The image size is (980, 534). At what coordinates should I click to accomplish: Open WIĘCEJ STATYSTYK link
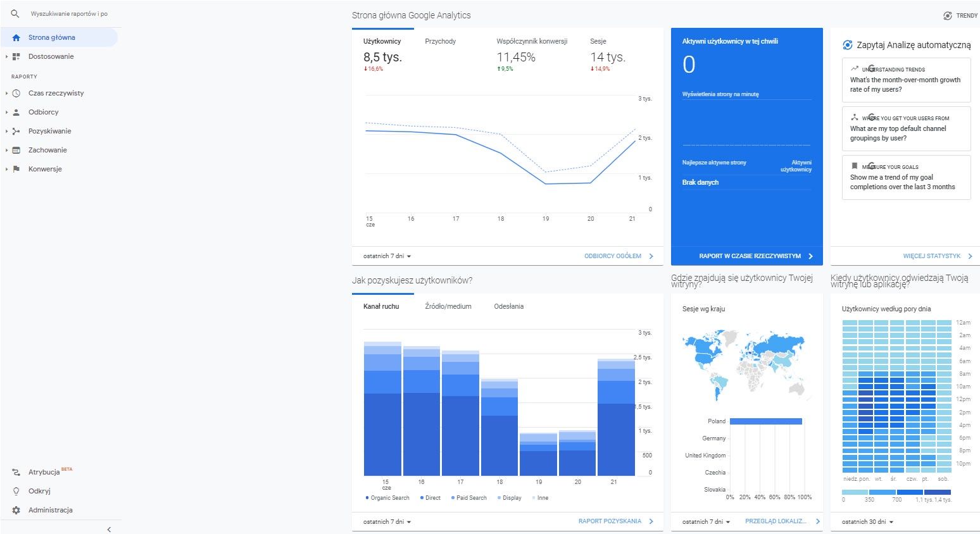pyautogui.click(x=932, y=256)
